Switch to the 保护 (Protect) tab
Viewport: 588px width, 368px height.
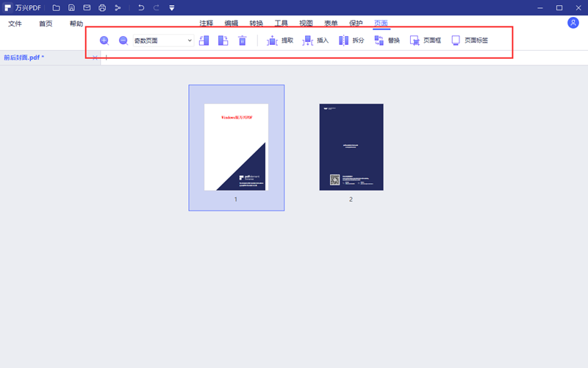click(356, 24)
